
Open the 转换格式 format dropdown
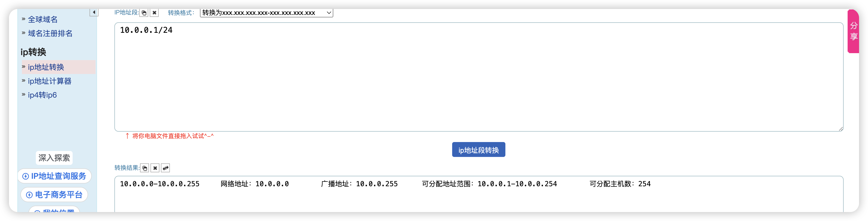[x=266, y=13]
